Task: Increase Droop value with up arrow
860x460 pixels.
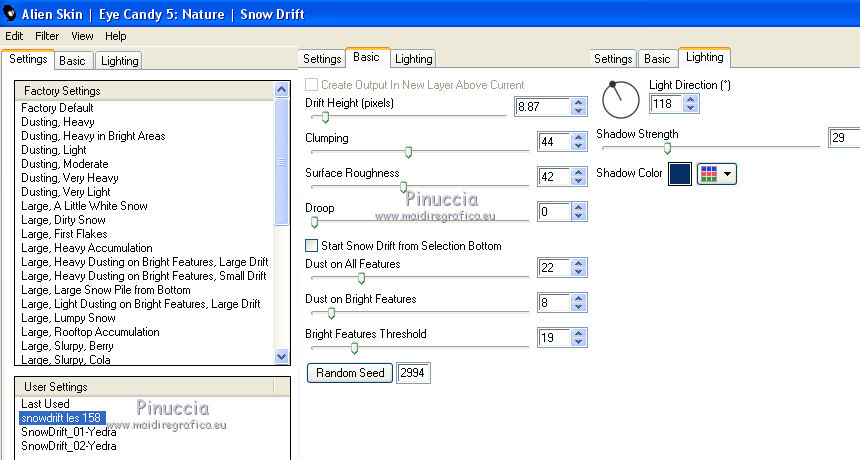Action: point(578,207)
